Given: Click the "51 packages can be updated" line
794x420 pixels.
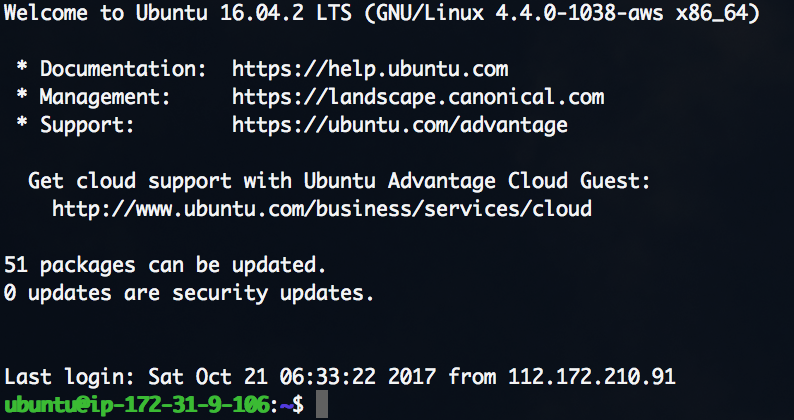Looking at the screenshot, I should tap(166, 265).
